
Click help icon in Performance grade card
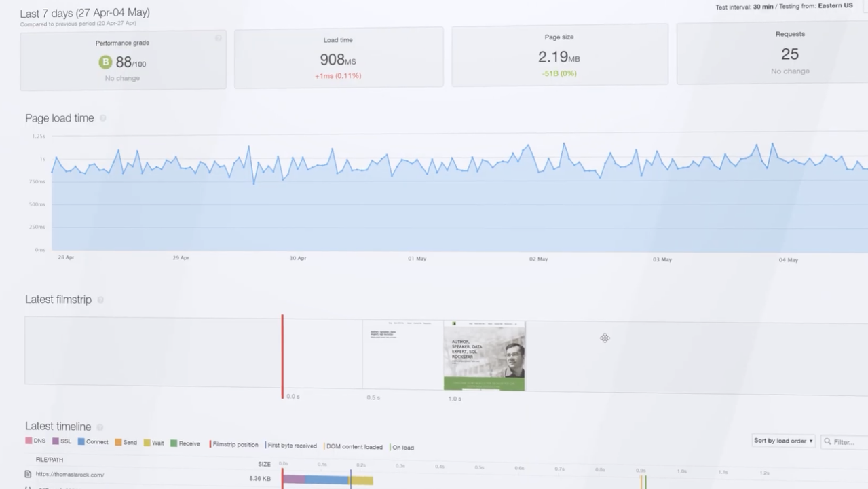click(219, 38)
